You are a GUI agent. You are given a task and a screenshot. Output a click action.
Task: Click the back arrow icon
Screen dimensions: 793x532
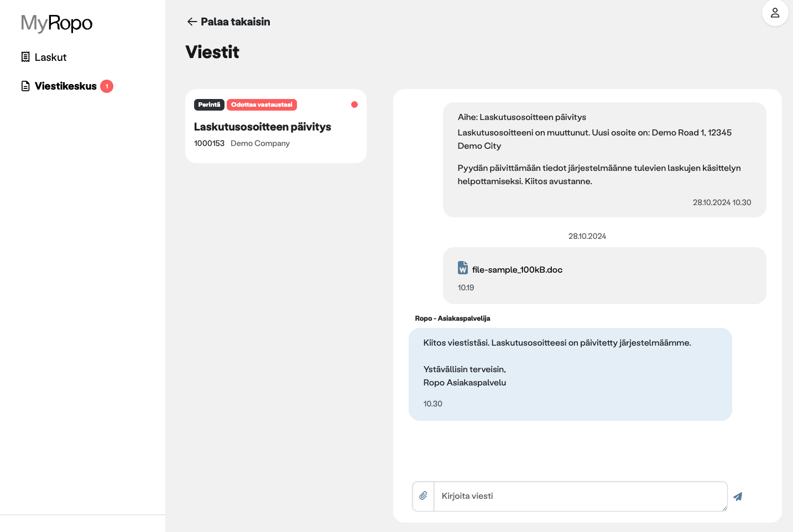pos(192,22)
